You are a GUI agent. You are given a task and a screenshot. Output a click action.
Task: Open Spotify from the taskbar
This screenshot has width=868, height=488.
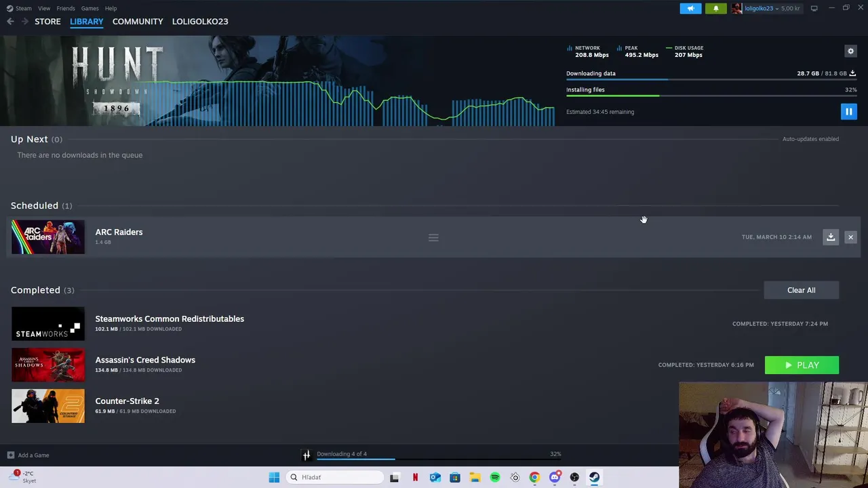pos(495,477)
